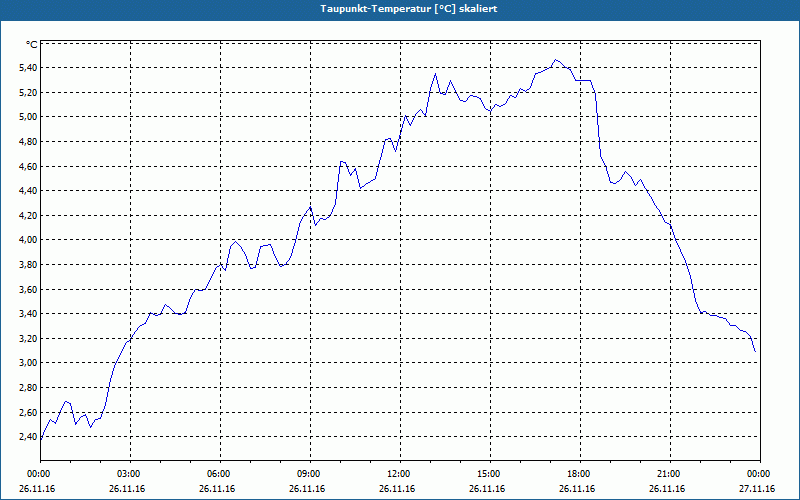Image resolution: width=800 pixels, height=500 pixels.
Task: Click the chart title 'Taupunkt-Temperatur [°C] skaliert'
Action: coord(409,9)
